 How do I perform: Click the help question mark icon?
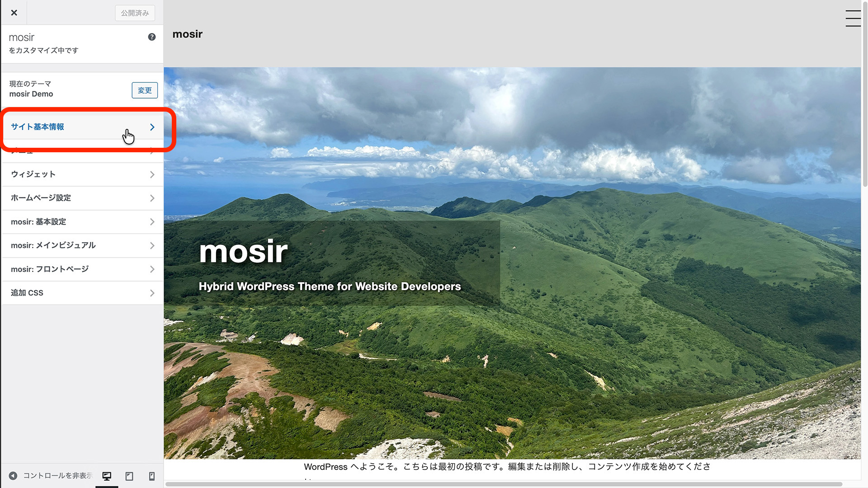coord(152,37)
